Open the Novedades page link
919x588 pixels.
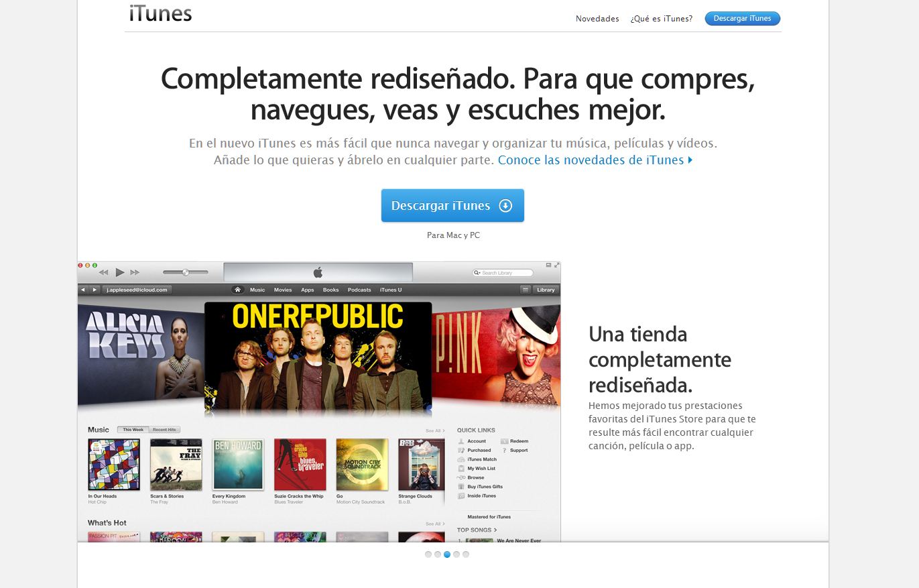(x=597, y=19)
